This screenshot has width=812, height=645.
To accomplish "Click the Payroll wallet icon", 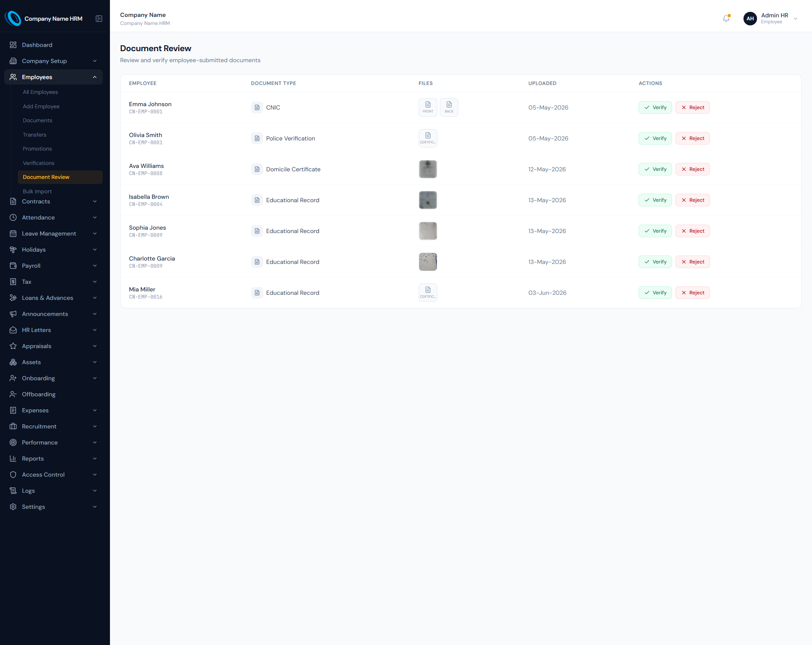I will (x=13, y=266).
